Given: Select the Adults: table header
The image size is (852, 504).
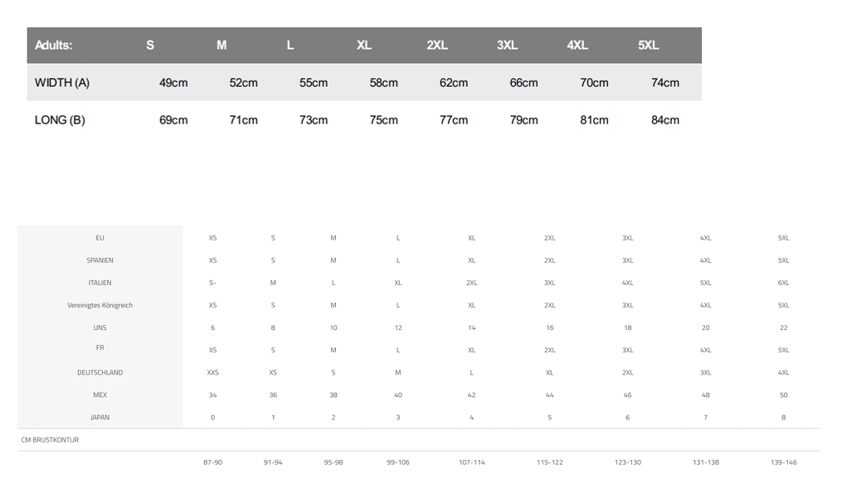Looking at the screenshot, I should 54,46.
